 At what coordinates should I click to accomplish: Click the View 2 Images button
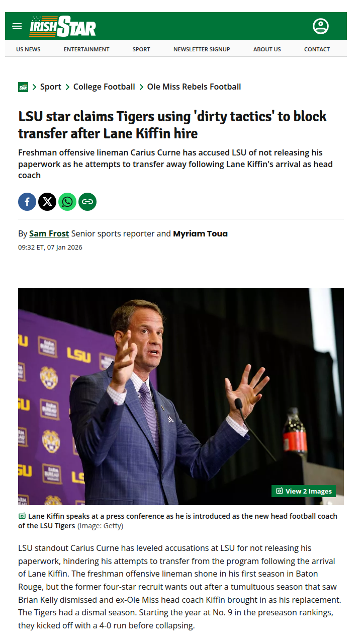pyautogui.click(x=304, y=491)
